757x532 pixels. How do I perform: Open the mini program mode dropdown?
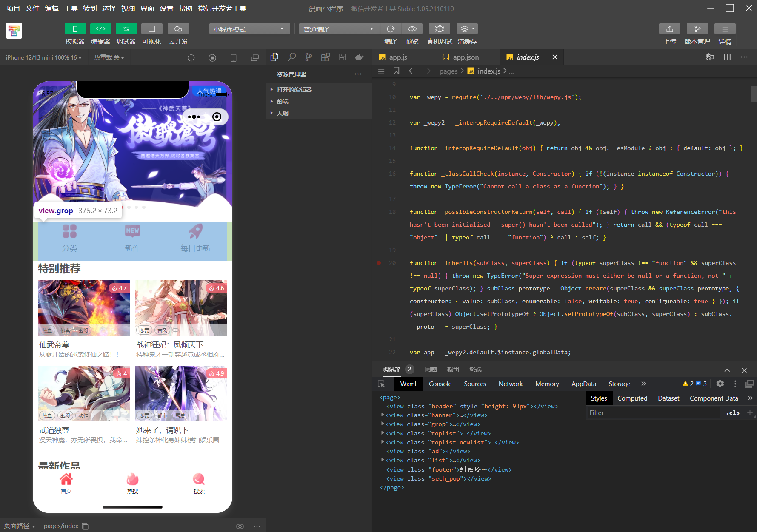(249, 29)
